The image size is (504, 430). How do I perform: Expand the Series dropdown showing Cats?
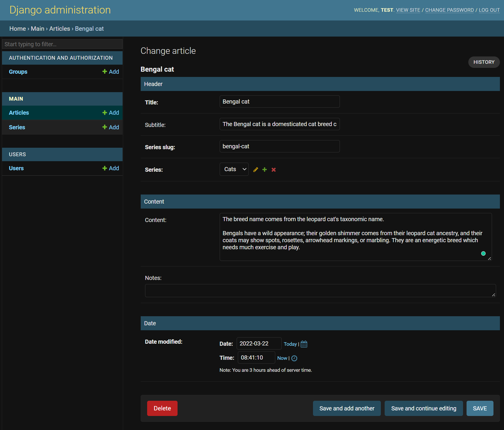point(234,169)
